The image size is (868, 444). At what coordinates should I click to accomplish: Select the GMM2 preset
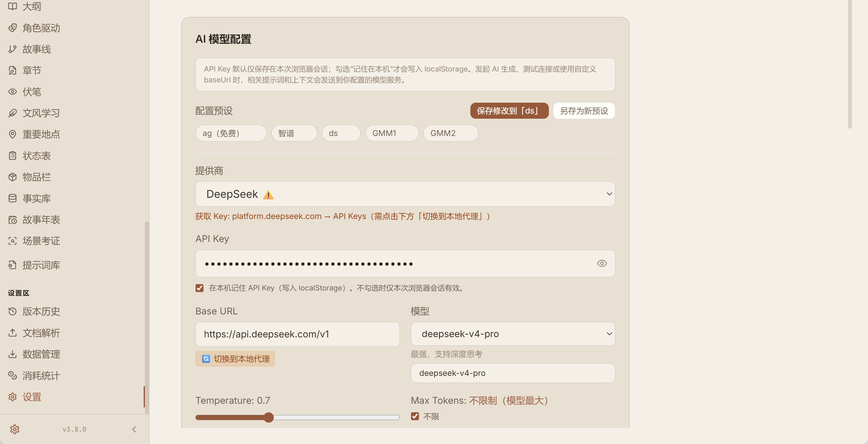pyautogui.click(x=450, y=133)
